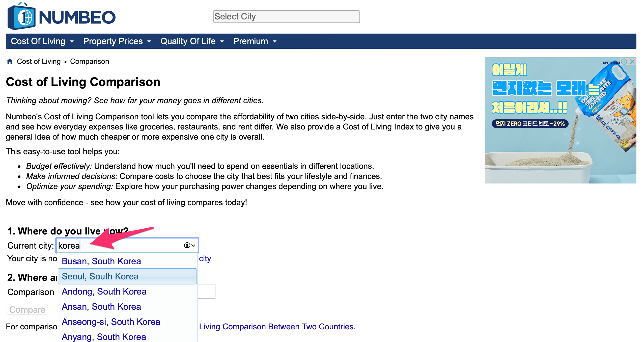Select Busan, South Korea suggestion
Image resolution: width=644 pixels, height=342 pixels.
pyautogui.click(x=101, y=261)
